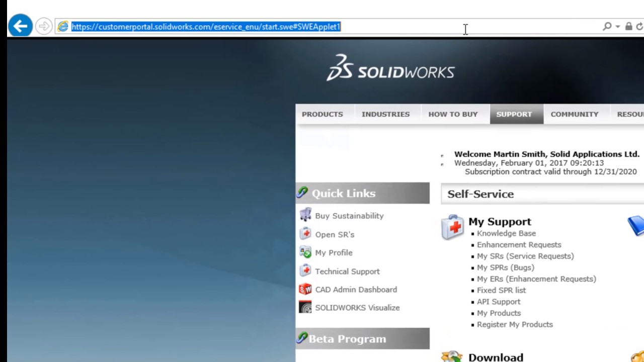This screenshot has width=644, height=362.
Task: Open the My Profile link
Action: pos(334,252)
